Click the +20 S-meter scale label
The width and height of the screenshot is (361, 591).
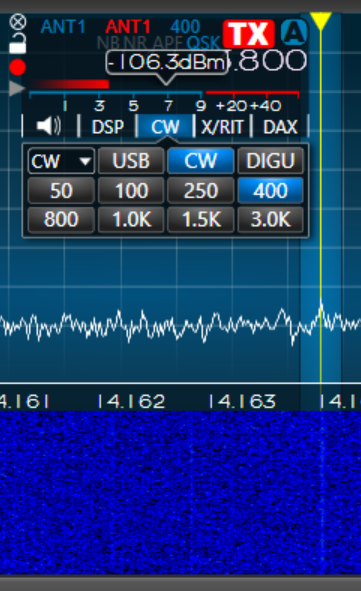pyautogui.click(x=231, y=106)
